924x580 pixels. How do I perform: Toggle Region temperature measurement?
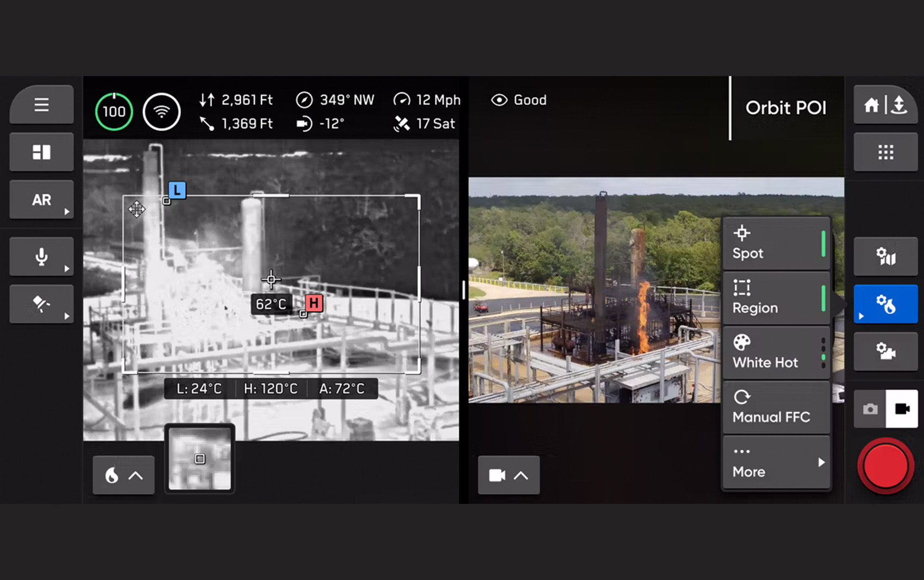pyautogui.click(x=776, y=298)
